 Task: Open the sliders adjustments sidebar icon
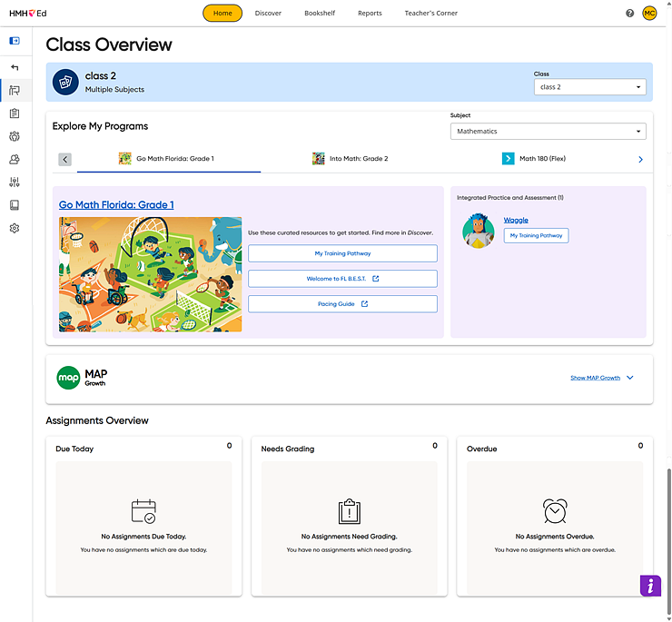15,183
